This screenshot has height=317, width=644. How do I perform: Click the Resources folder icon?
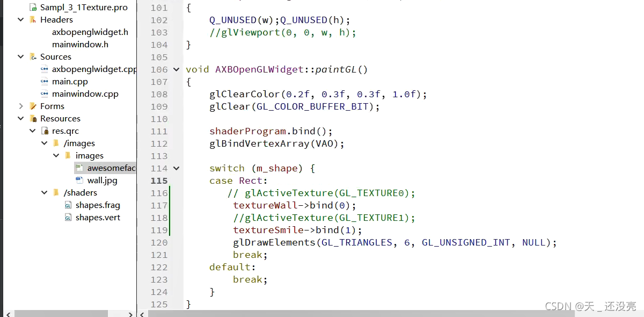33,119
